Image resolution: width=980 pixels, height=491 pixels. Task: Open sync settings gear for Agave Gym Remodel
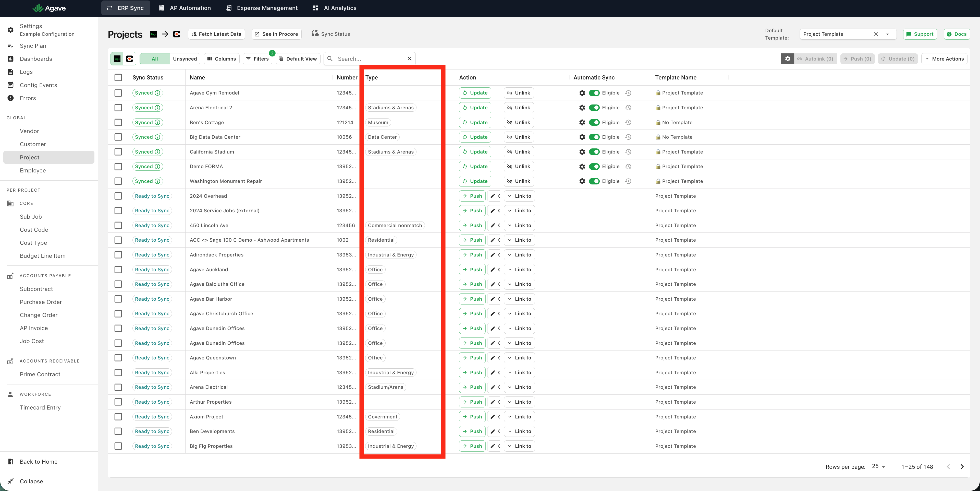coord(582,93)
